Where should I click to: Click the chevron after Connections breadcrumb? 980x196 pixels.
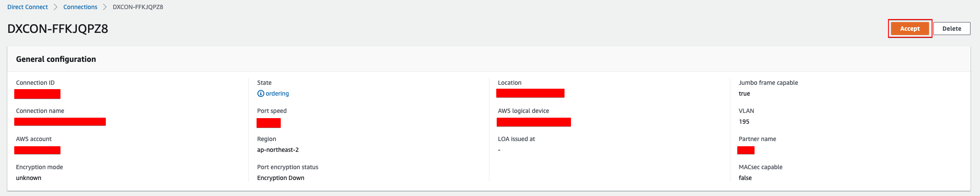(105, 7)
